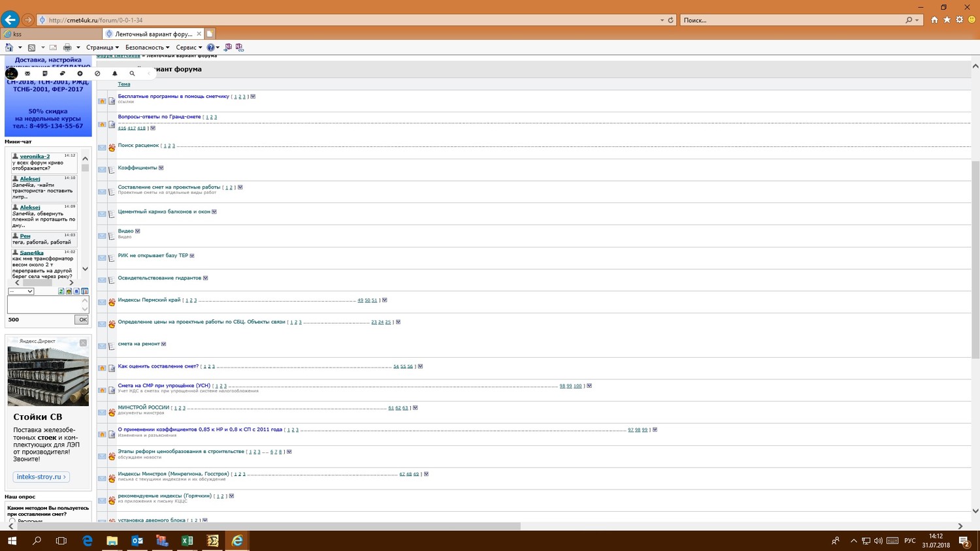This screenshot has height=551, width=980.
Task: Click the bell notifications icon in floating bar
Action: pos(115,74)
